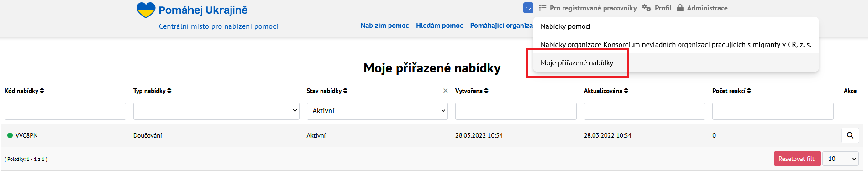This screenshot has height=181, width=868.
Task: Select Nabídky organizace Konsorcium menu entry
Action: [676, 45]
